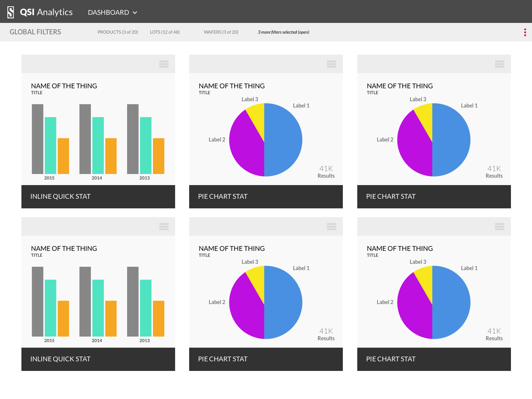Click the top-right PIE CHART STAT footer

click(434, 197)
